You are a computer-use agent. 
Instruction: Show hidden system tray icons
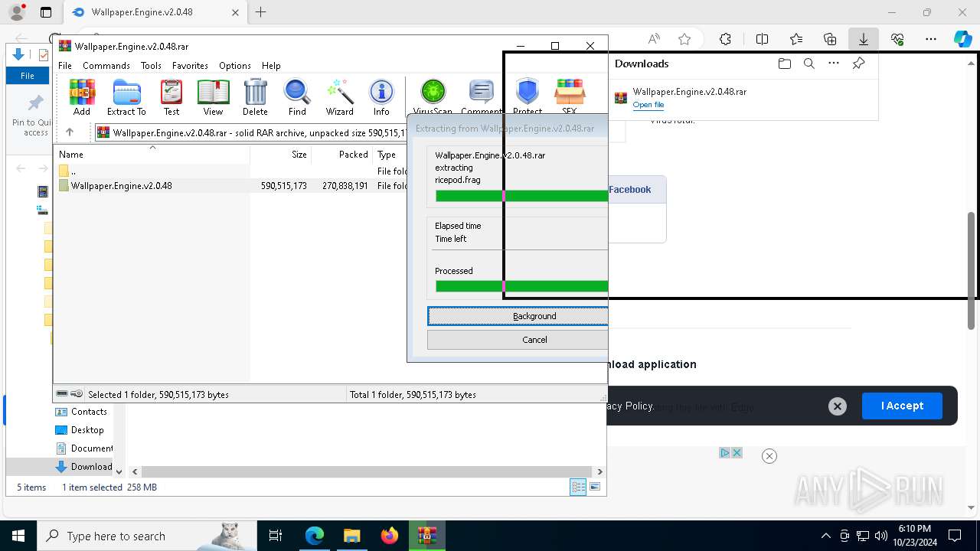click(825, 536)
